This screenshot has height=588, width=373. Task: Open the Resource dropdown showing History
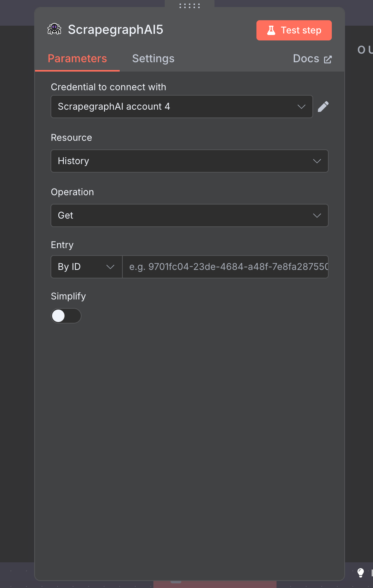point(190,161)
